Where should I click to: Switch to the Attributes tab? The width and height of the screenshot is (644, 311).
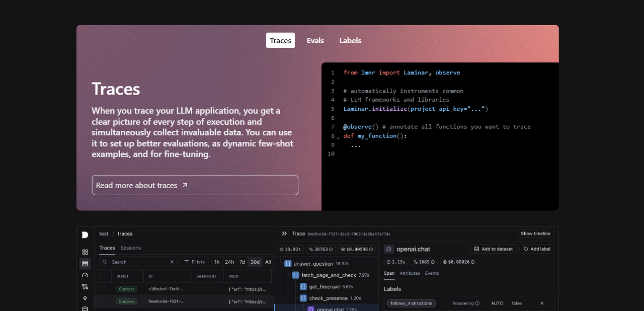[410, 273]
